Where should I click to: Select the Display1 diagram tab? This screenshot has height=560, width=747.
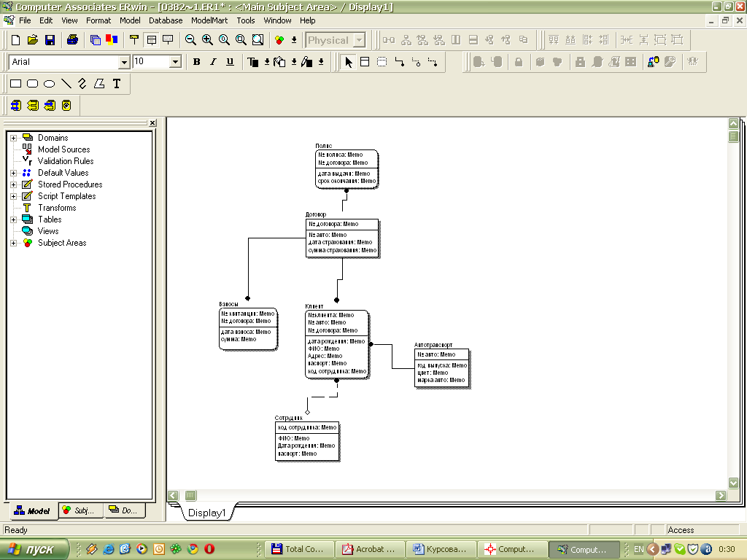tap(206, 513)
